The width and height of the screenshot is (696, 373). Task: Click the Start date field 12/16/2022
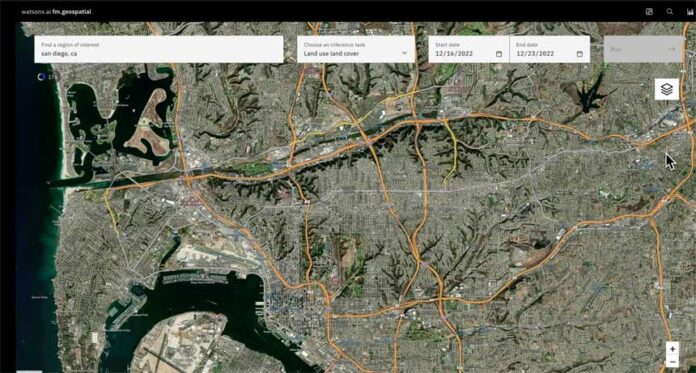(x=469, y=49)
